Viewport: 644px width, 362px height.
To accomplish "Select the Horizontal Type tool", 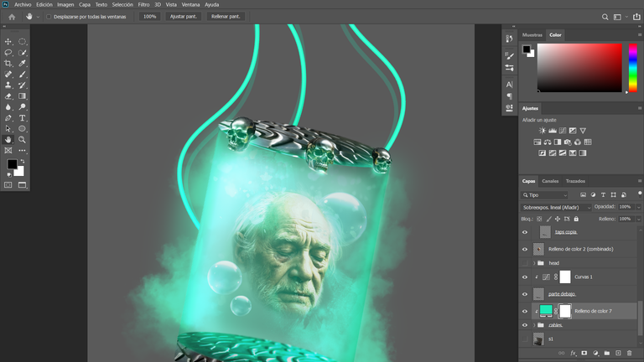I will coord(22,118).
